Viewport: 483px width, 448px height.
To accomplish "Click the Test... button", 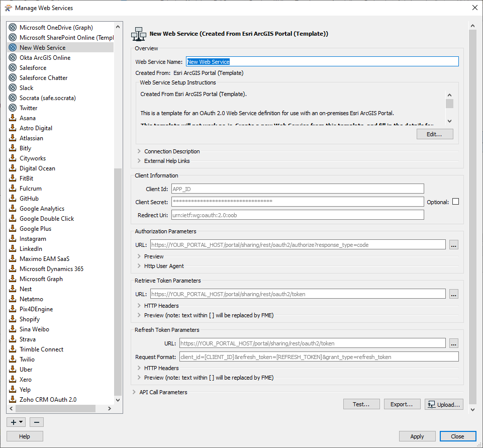I will coord(361,404).
